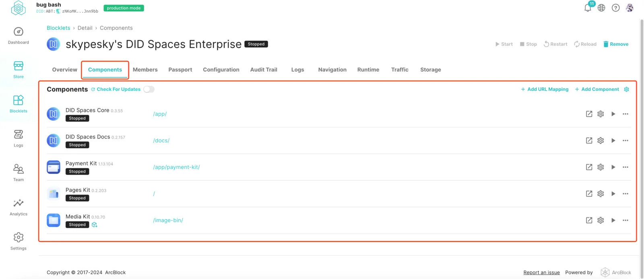The width and height of the screenshot is (644, 279).
Task: Open Analytics in the sidebar
Action: point(18,207)
